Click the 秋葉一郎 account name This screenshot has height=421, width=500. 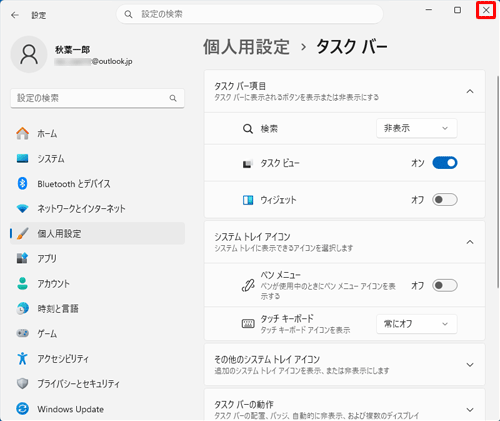[72, 50]
